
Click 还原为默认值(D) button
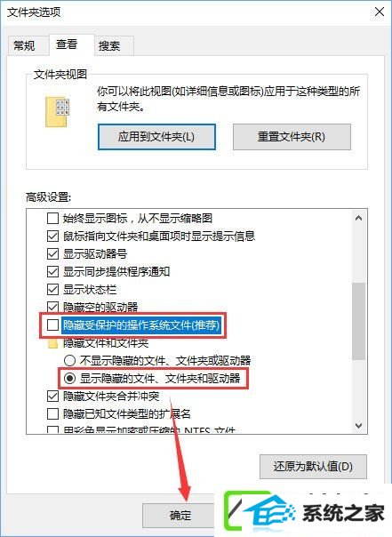click(313, 467)
